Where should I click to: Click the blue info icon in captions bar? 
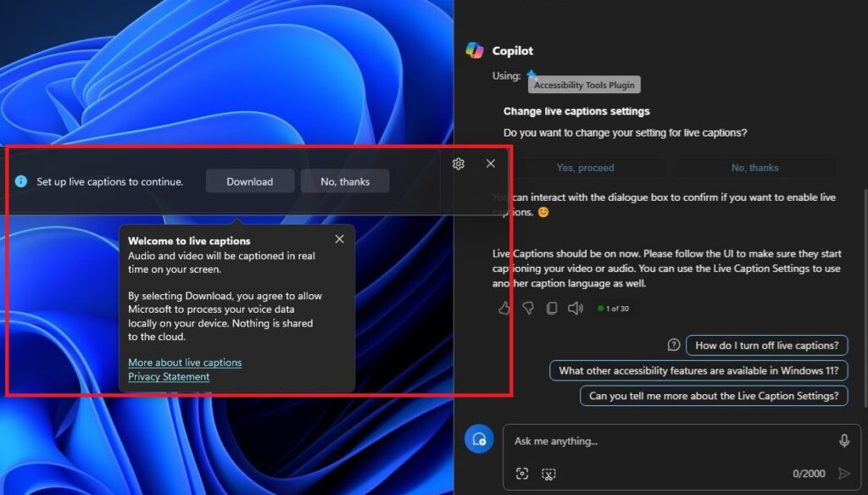[21, 181]
